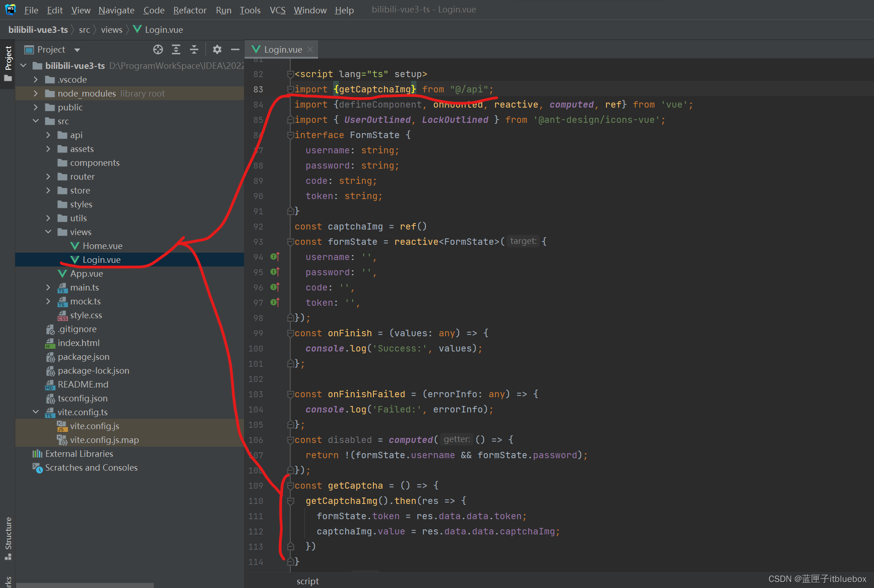Open the Refactor menu
The image size is (874, 588).
(189, 10)
